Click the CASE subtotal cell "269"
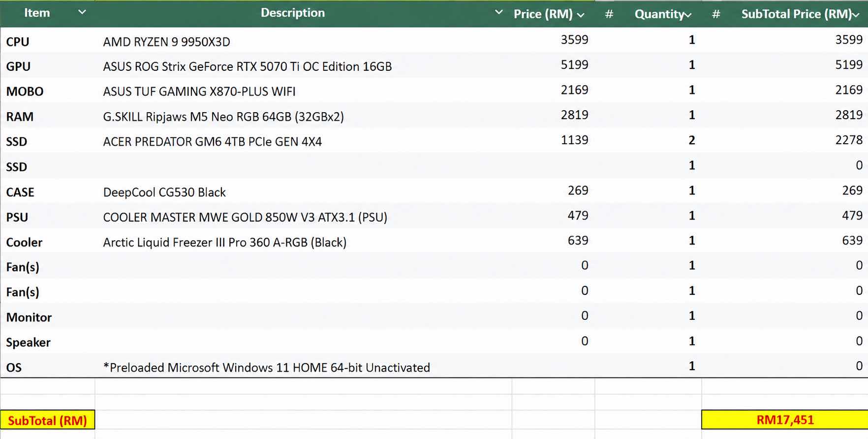Viewport: 868px width, 439px height. click(x=852, y=190)
